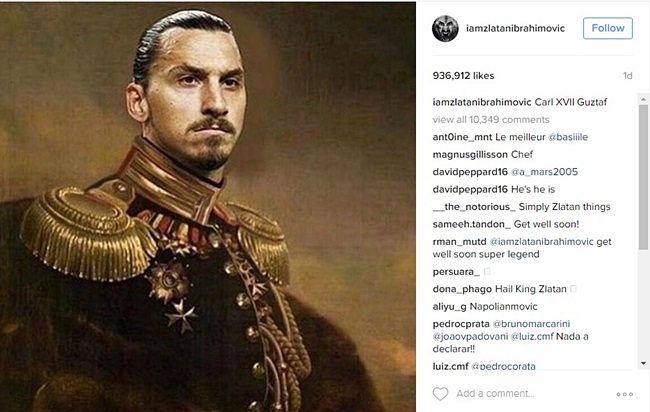This screenshot has width=650, height=412.
Task: Open aliyu_g commenter profile
Action: [x=449, y=307]
